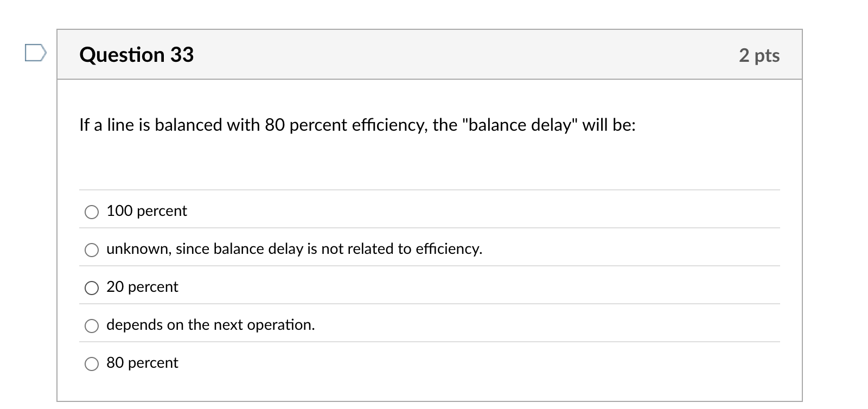Select '80 percent' as your answer
This screenshot has height=409, width=868.
pos(92,364)
